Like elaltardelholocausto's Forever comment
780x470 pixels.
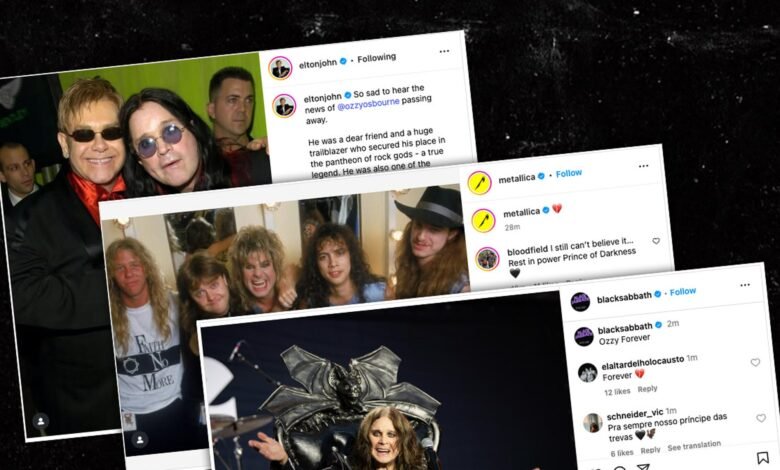(x=755, y=362)
